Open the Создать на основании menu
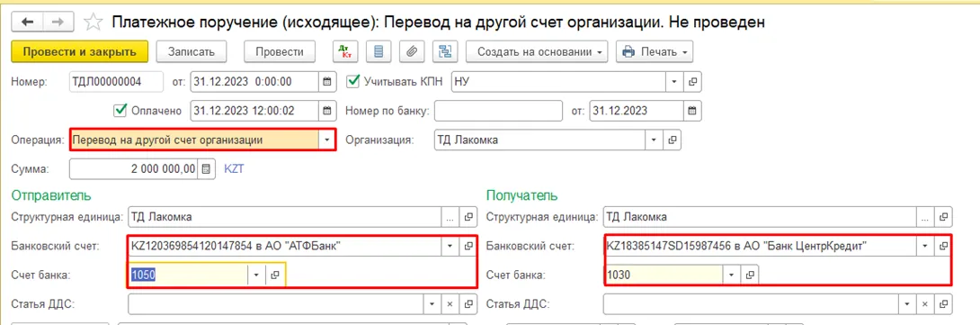The width and height of the screenshot is (980, 325). [538, 52]
